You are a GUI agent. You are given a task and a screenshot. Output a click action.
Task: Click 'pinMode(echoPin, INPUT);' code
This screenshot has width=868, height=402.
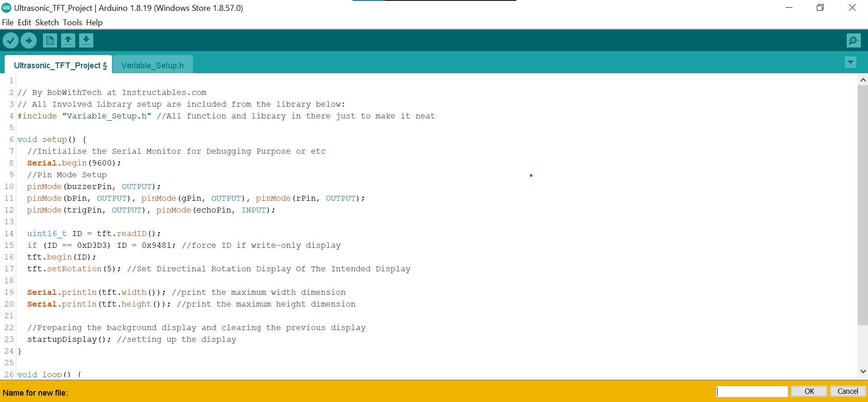216,210
